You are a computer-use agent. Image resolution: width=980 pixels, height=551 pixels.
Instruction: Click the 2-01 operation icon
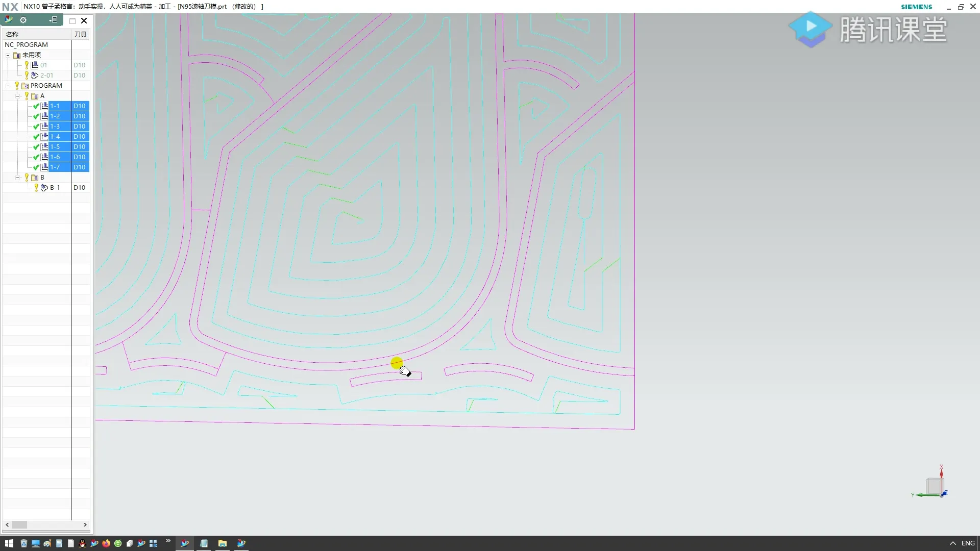[35, 76]
